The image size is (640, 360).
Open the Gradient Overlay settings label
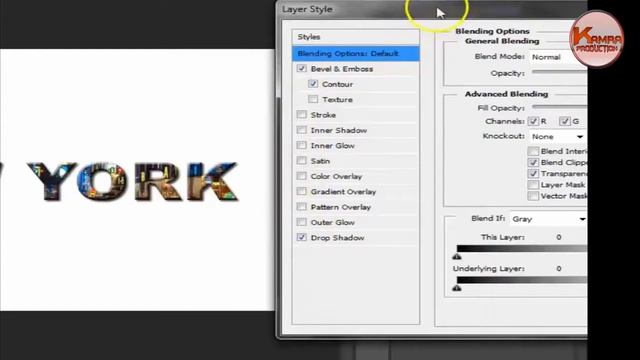pyautogui.click(x=343, y=192)
